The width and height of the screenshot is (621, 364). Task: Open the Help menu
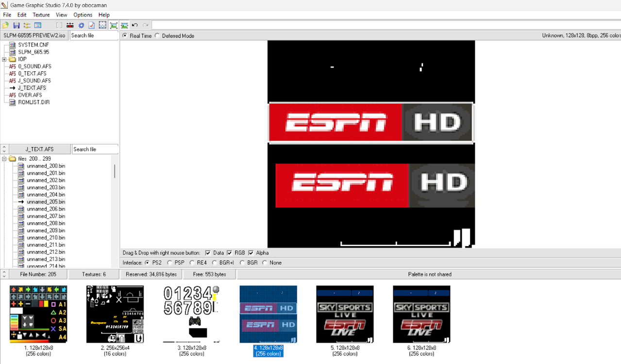(x=104, y=15)
